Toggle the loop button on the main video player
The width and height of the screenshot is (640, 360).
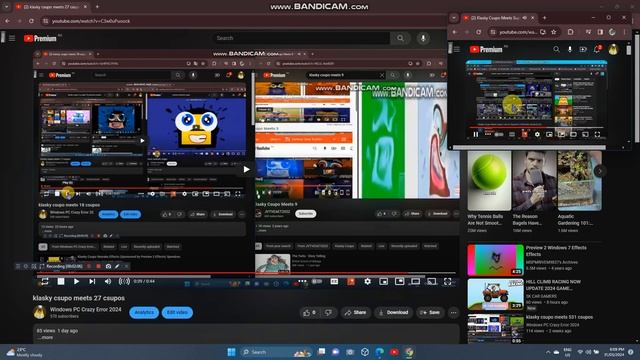click(45, 281)
